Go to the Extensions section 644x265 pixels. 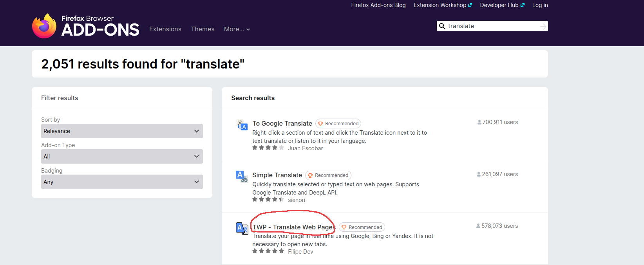[165, 29]
